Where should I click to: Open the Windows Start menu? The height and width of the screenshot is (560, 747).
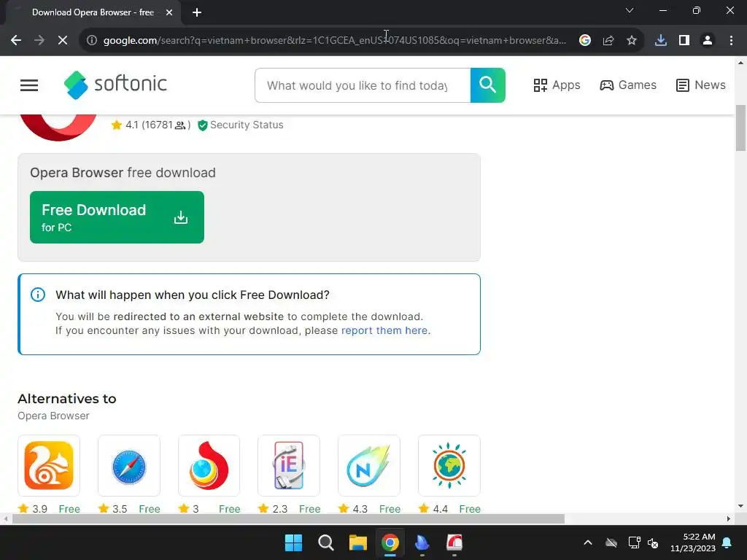[x=293, y=542]
